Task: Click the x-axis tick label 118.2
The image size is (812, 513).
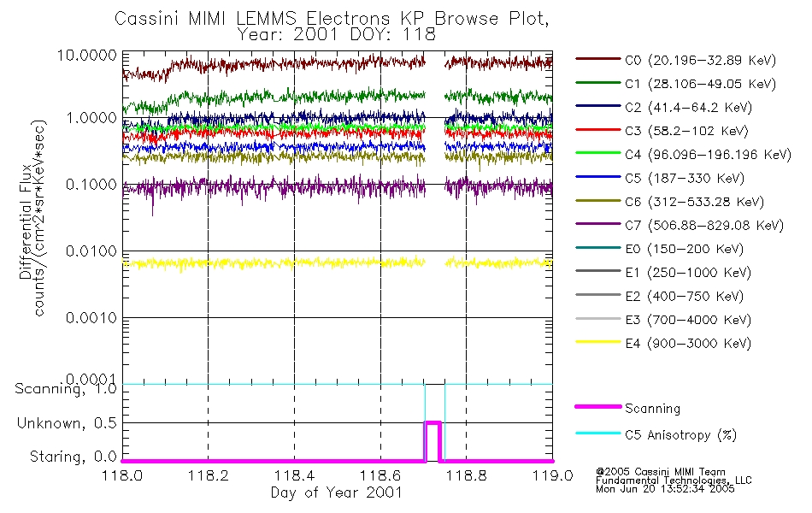Action: pos(209,475)
